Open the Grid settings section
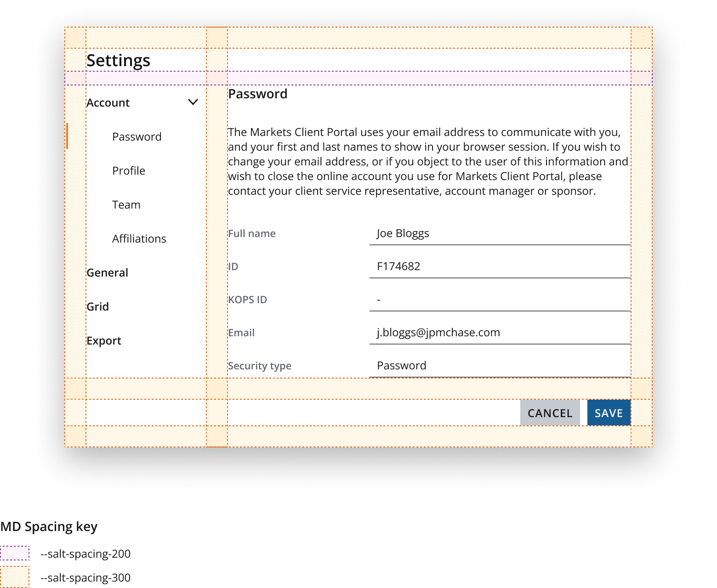 [97, 306]
